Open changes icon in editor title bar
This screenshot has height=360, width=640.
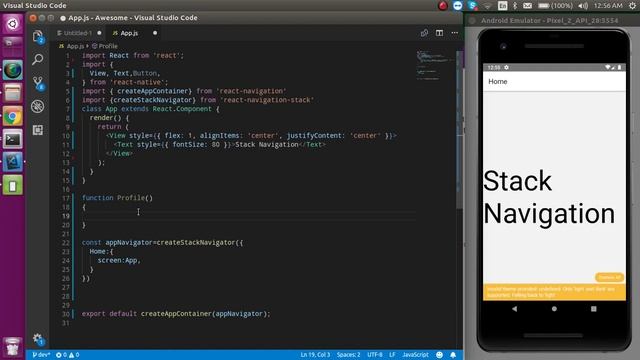(424, 33)
